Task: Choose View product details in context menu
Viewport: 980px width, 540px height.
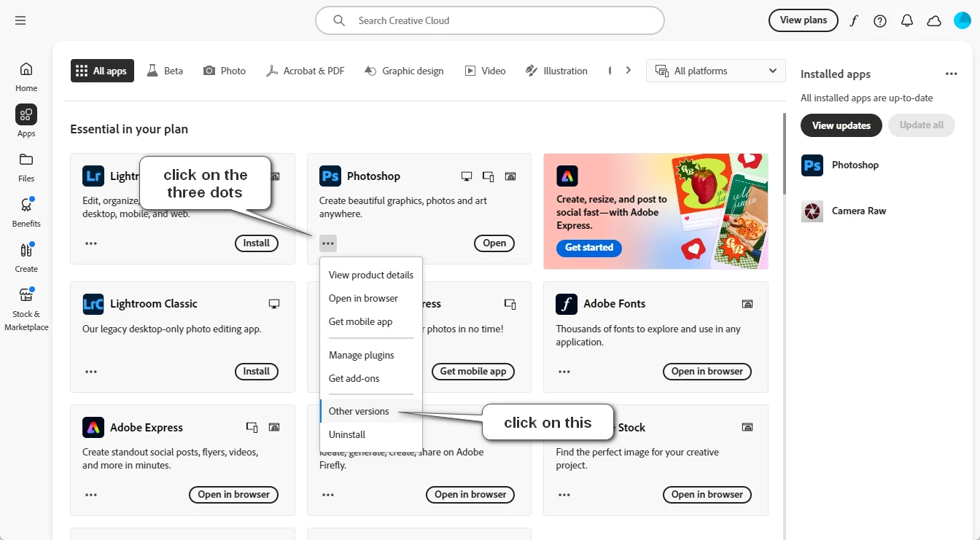Action: point(371,275)
